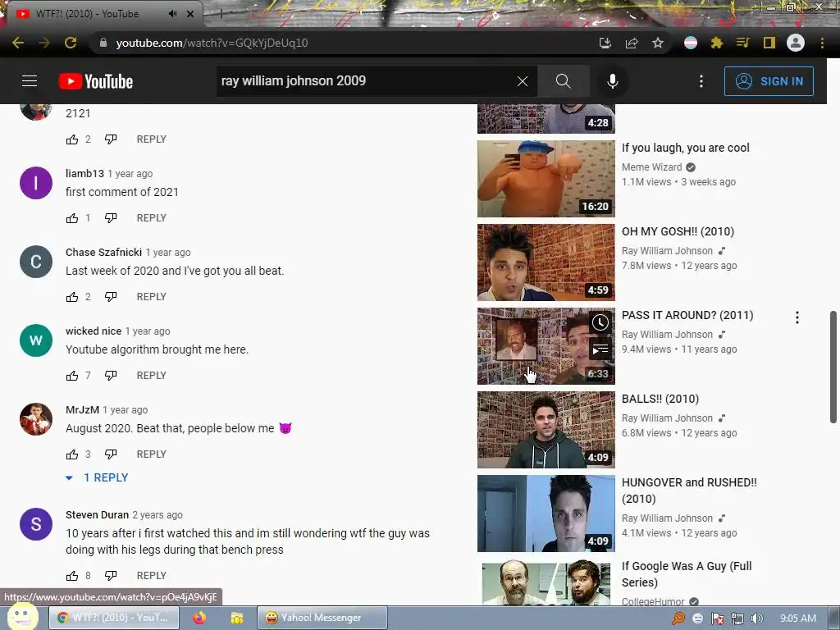This screenshot has height=630, width=840.
Task: Clear the search box with the X
Action: point(523,81)
